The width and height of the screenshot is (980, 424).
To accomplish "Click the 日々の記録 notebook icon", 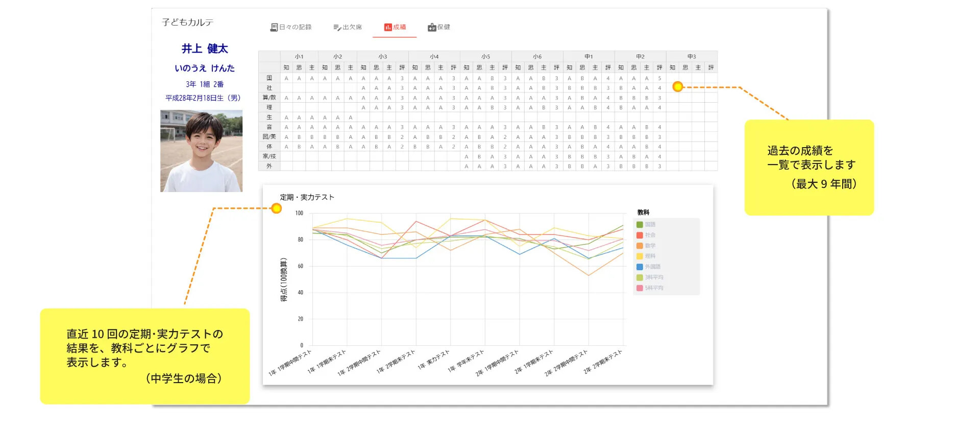I will (274, 27).
